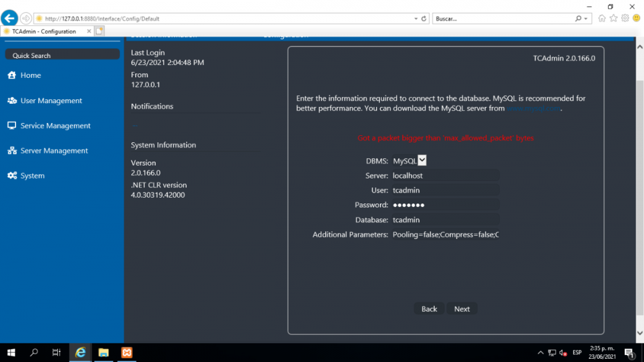Open favorites star icon in browser

614,19
